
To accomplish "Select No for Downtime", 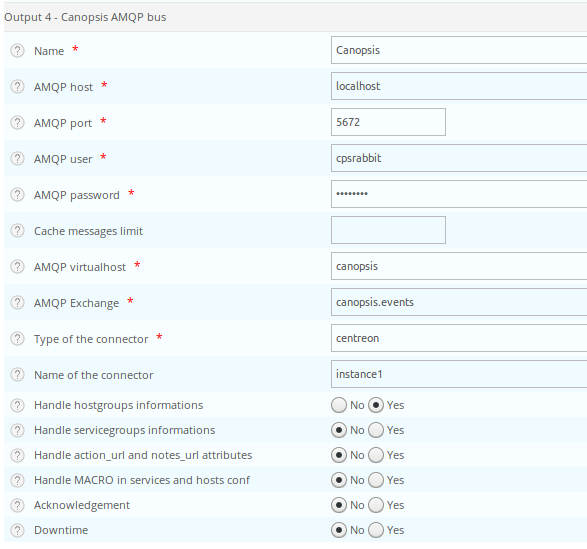I will tap(339, 530).
